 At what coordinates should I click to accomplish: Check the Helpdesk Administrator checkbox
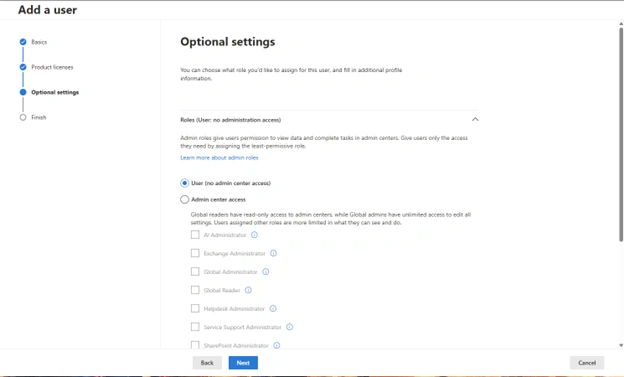(195, 309)
